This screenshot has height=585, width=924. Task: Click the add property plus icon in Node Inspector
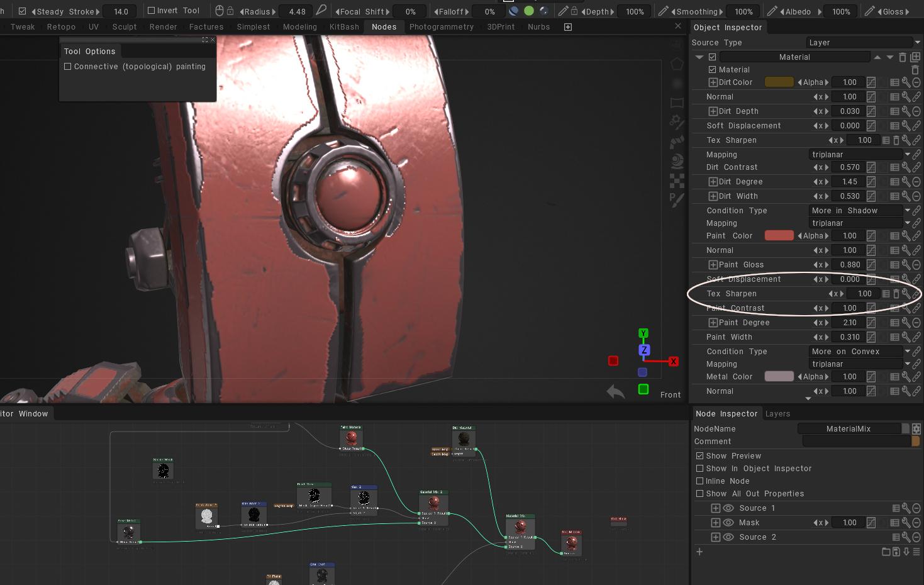pos(699,552)
